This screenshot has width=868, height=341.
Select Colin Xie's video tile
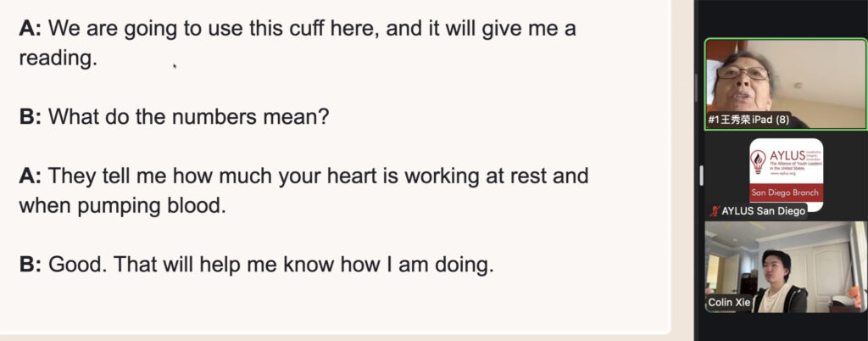click(x=785, y=267)
